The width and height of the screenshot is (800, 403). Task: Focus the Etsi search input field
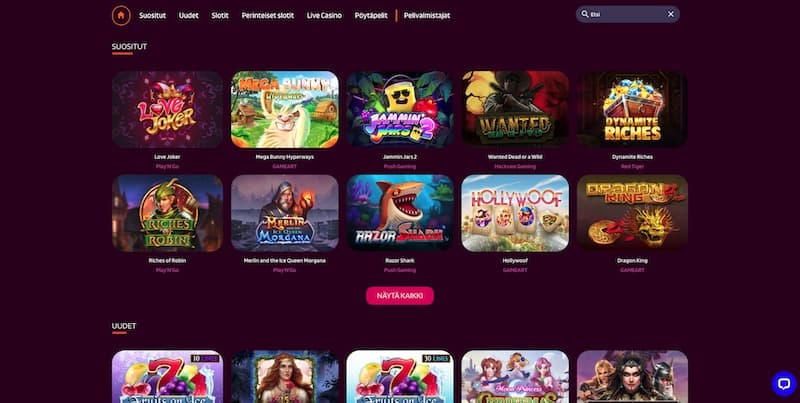[x=628, y=14]
